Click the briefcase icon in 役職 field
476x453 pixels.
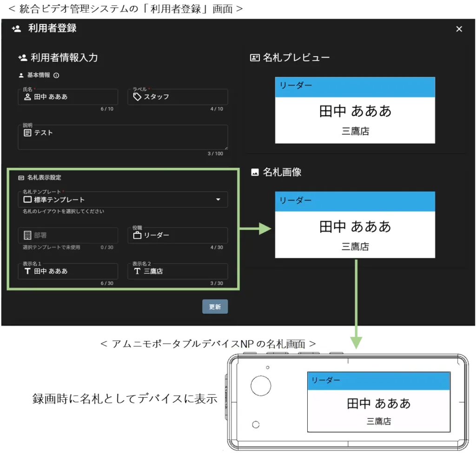(137, 235)
